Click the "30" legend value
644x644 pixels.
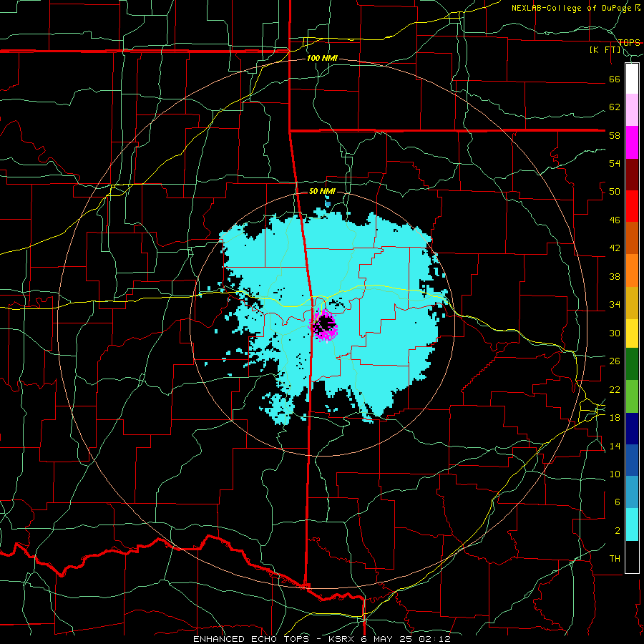click(615, 333)
